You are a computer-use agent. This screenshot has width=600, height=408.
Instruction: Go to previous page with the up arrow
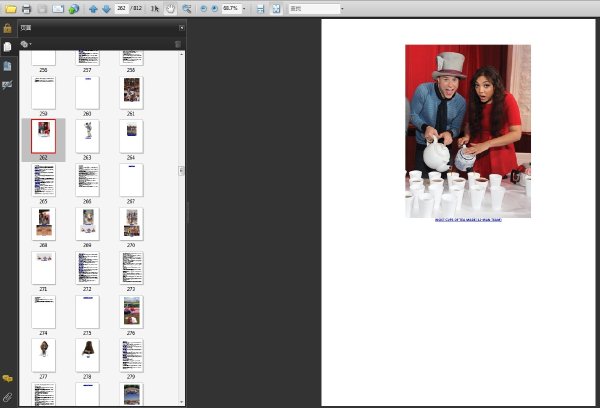(x=93, y=9)
